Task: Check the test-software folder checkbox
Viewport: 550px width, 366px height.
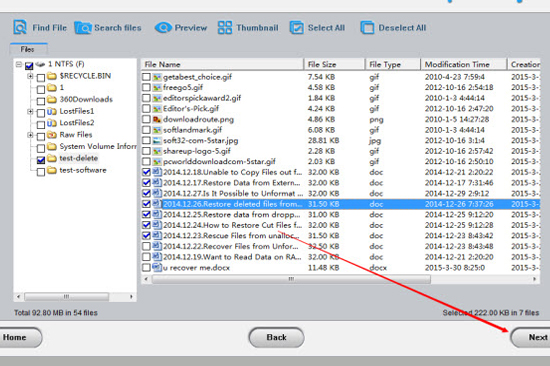Action: (41, 172)
